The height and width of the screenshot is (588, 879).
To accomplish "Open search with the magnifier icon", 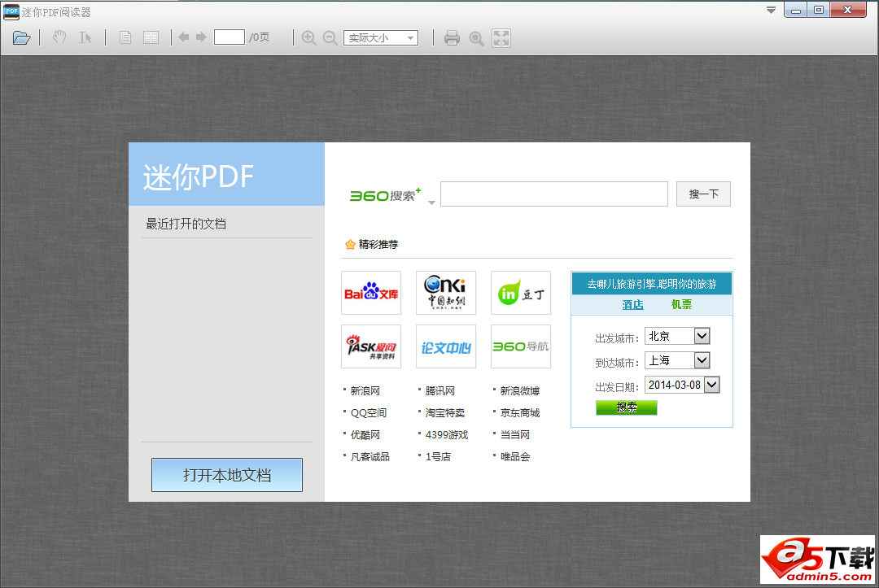I will [x=476, y=37].
